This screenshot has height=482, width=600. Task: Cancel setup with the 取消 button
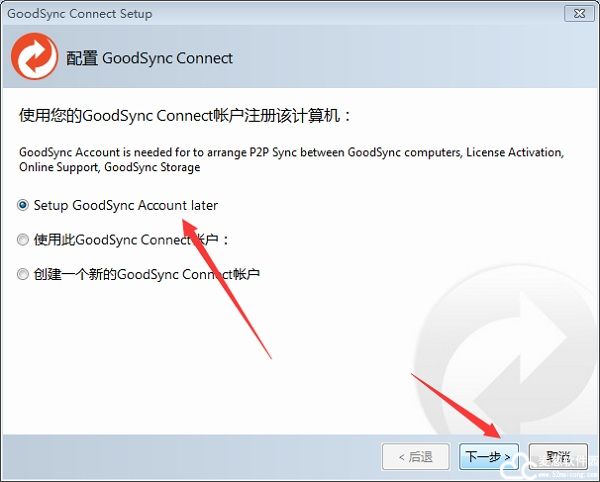[x=558, y=457]
